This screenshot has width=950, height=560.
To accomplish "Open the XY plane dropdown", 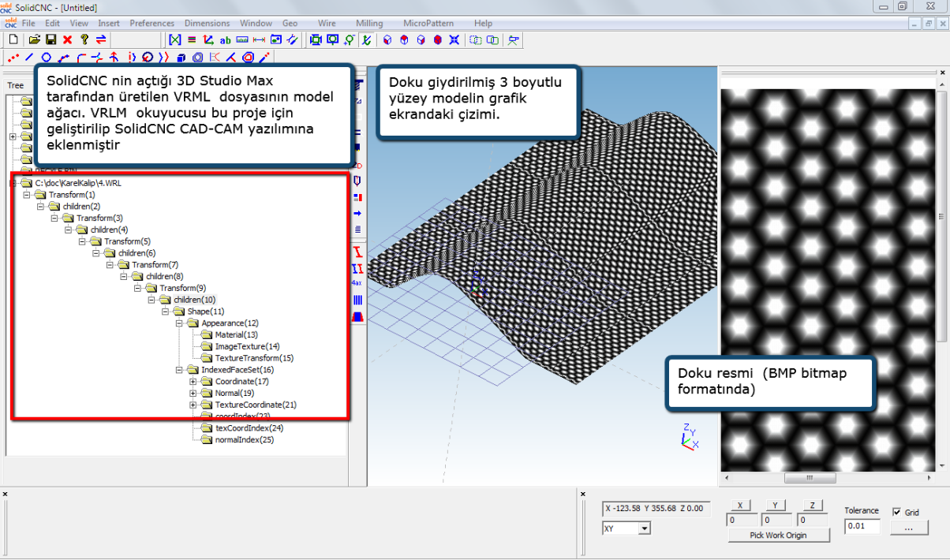I will [644, 528].
